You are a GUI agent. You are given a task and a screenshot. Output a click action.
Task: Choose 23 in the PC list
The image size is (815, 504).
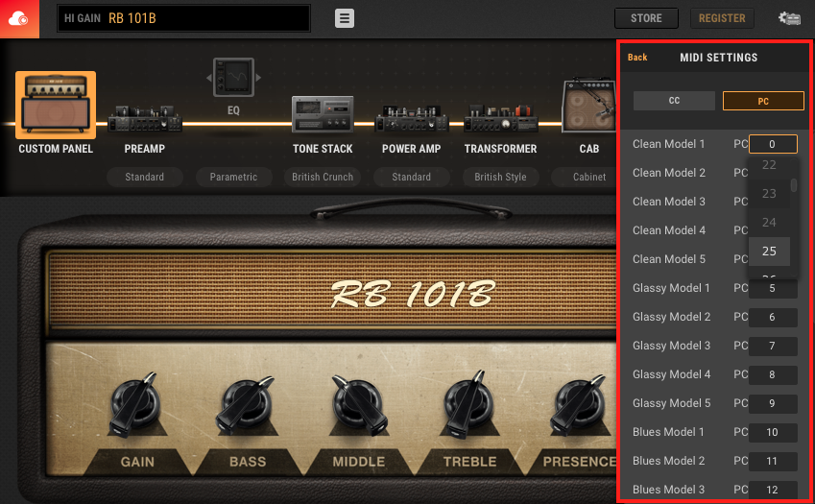(x=769, y=194)
